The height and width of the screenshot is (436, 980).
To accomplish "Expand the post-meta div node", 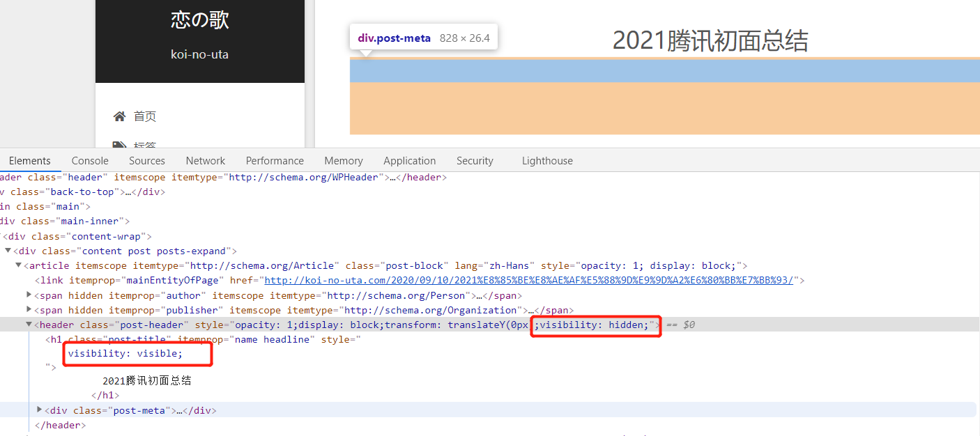I will click(40, 410).
